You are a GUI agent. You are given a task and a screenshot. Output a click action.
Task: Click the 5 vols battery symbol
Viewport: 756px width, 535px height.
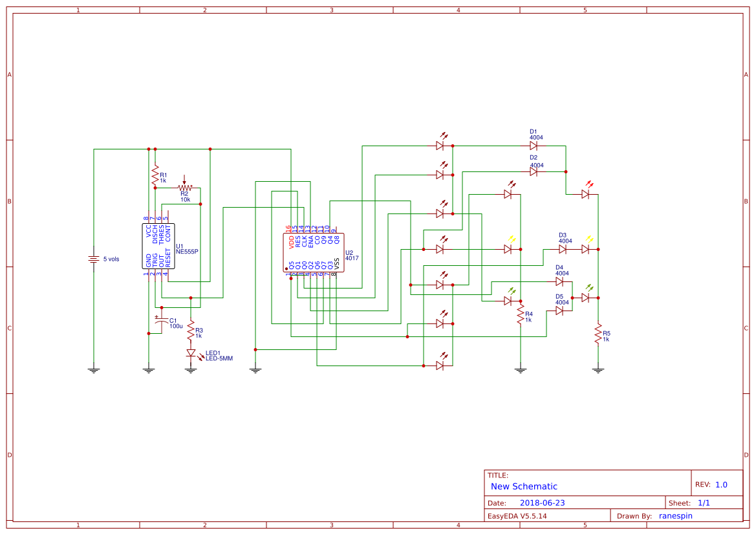(94, 259)
